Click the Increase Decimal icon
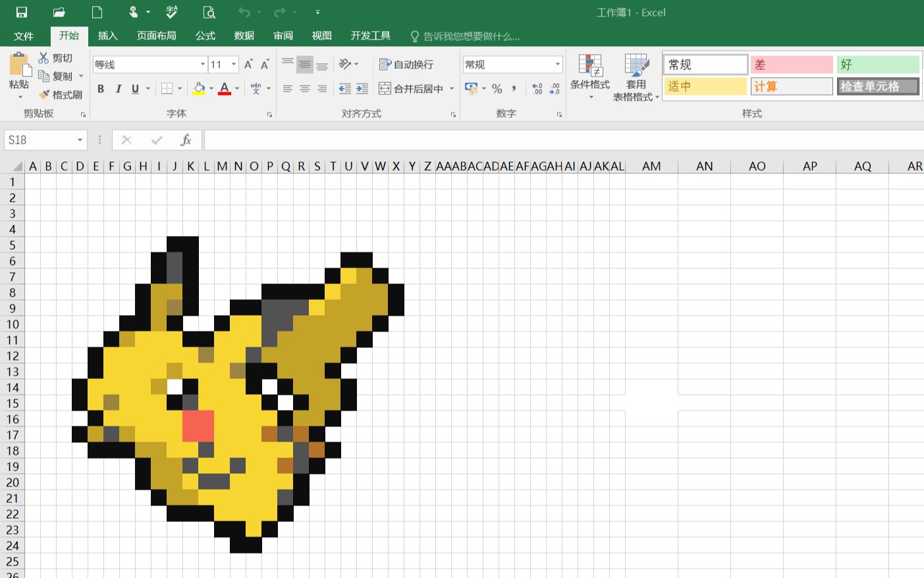 pyautogui.click(x=537, y=88)
